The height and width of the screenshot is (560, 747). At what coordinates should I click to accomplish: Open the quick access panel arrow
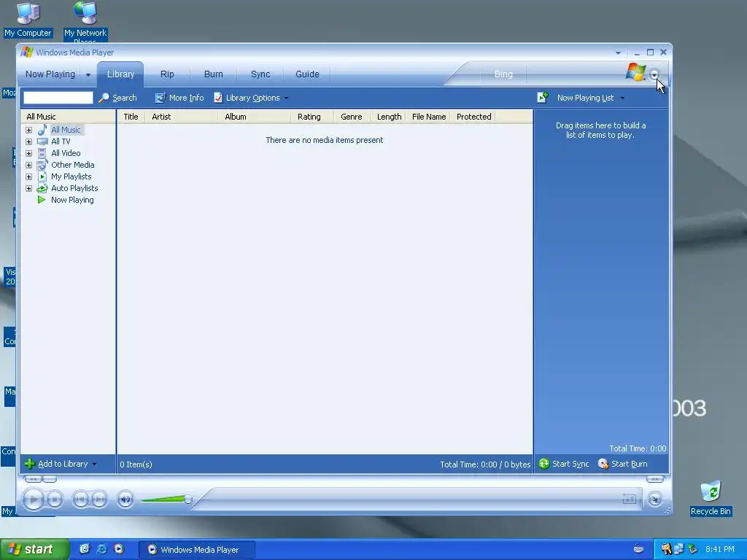coord(654,74)
